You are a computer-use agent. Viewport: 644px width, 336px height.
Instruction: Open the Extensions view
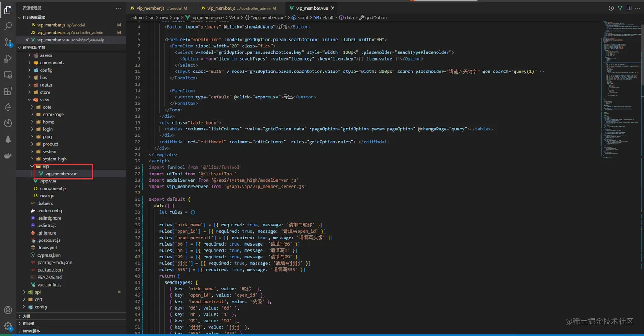point(8,91)
